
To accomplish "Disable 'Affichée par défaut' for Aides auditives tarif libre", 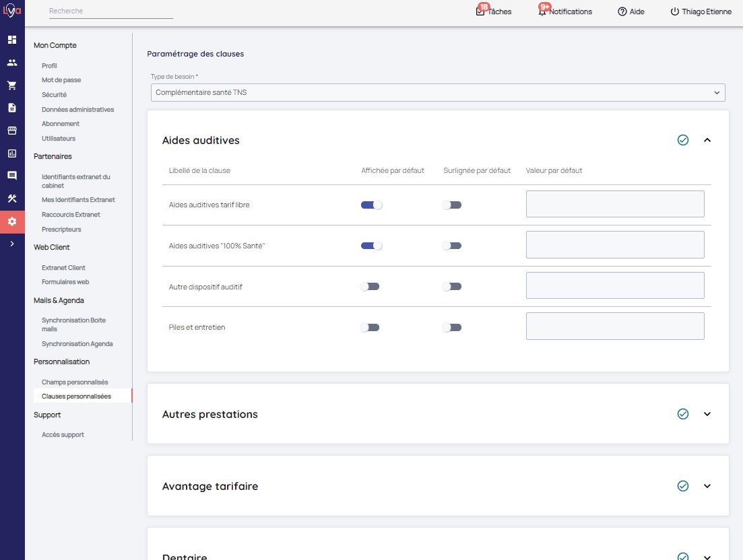I will click(371, 205).
